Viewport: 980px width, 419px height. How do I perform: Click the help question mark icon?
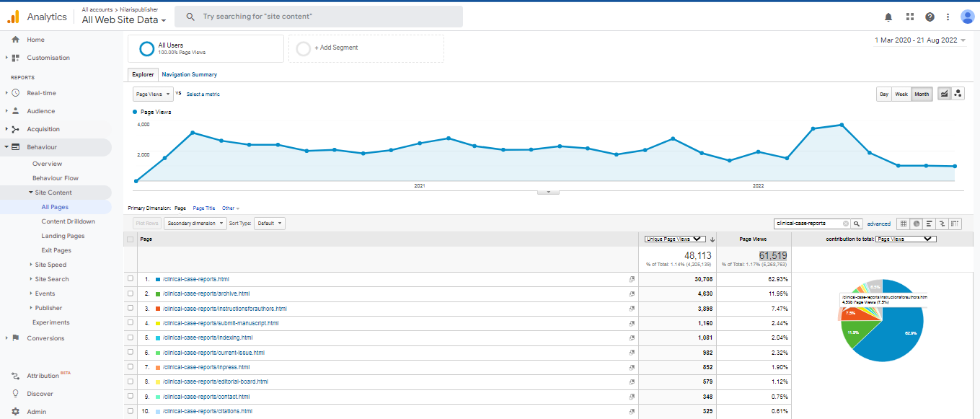pyautogui.click(x=930, y=17)
